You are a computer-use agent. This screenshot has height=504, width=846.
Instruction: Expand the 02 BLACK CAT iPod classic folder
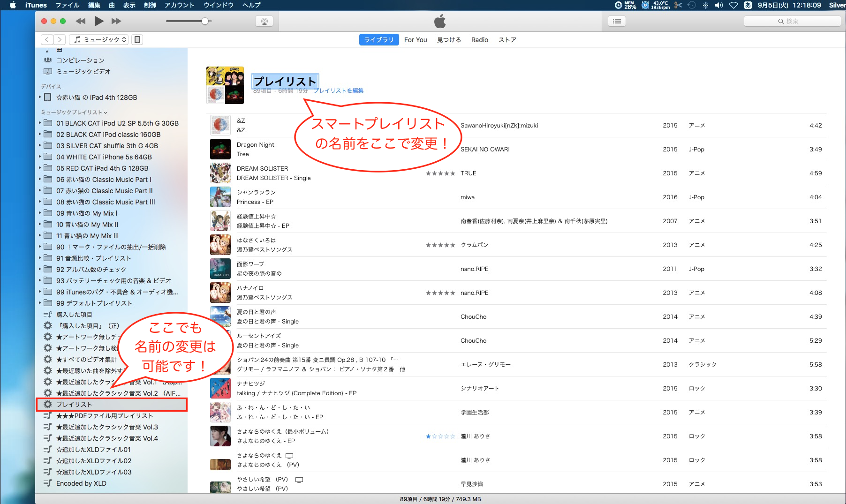(40, 135)
